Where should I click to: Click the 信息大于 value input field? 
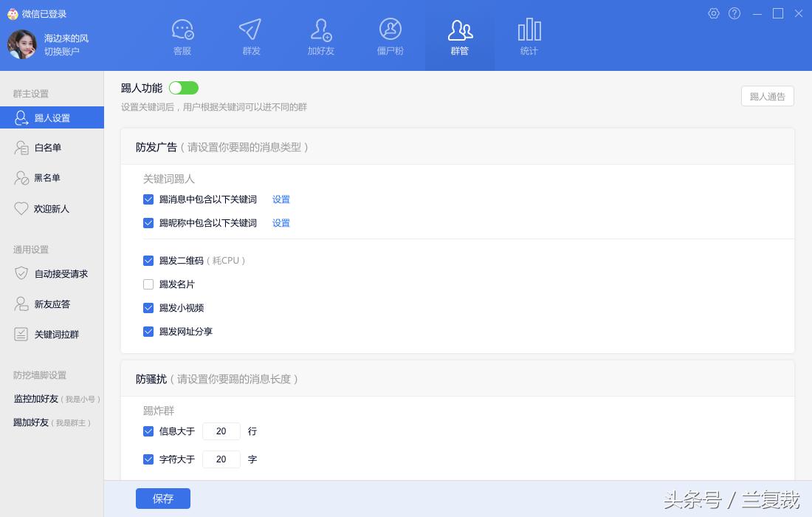point(221,431)
